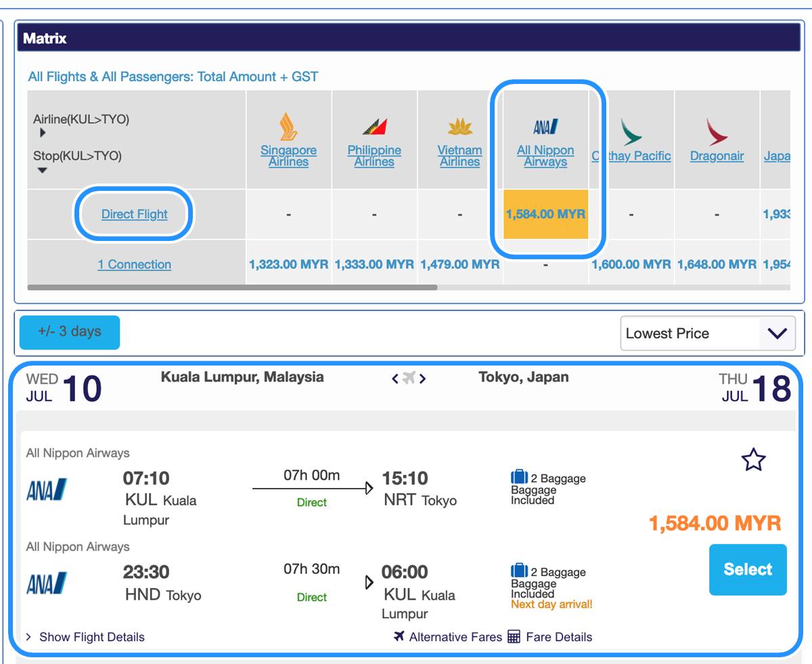Filter by the Direct Flight link
Viewport: 812px width, 664px height.
coord(135,214)
